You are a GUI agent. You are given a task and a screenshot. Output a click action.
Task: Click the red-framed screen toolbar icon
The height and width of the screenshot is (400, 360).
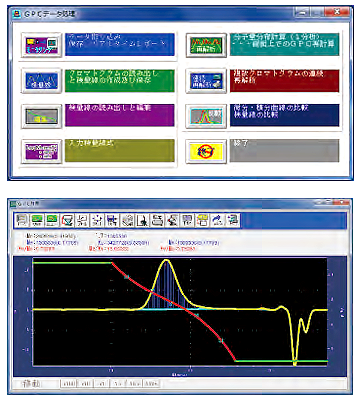point(67,220)
